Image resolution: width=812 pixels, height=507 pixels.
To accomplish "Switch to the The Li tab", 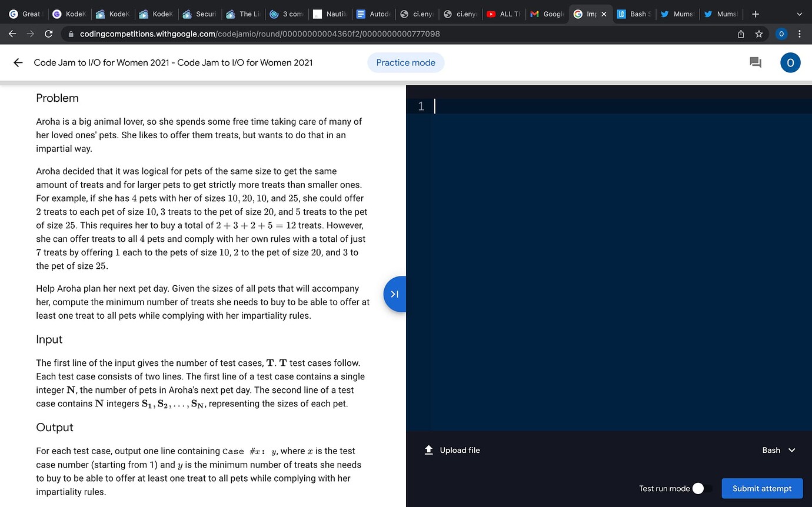I will [x=242, y=14].
